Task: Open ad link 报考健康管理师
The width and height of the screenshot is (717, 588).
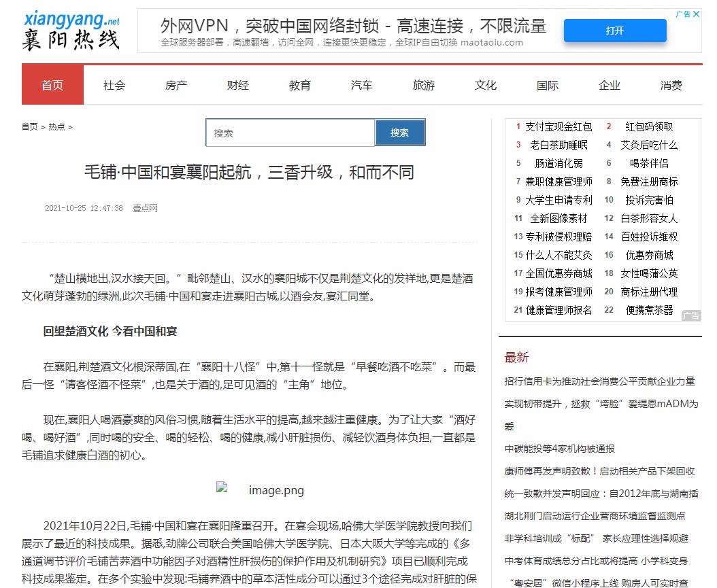Action: coord(558,292)
